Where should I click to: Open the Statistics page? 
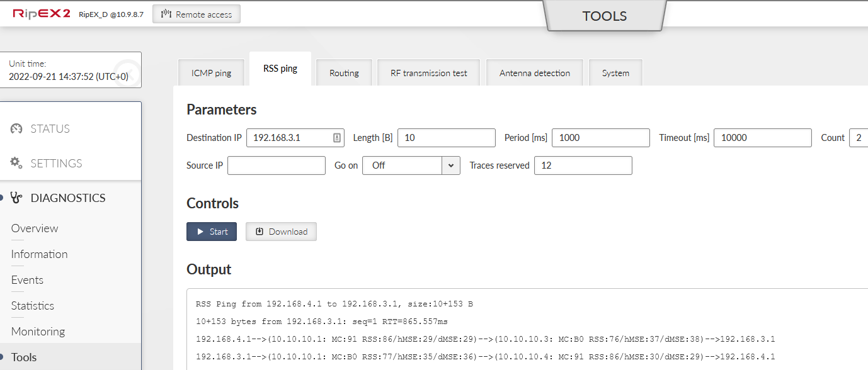[x=33, y=306]
